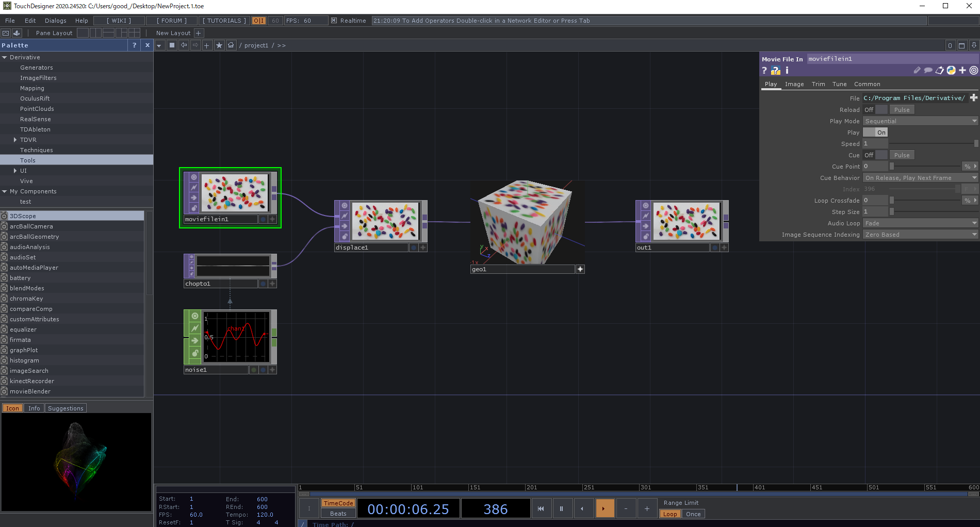Click the Pulse button next to Reload
The image size is (980, 527).
tap(901, 109)
